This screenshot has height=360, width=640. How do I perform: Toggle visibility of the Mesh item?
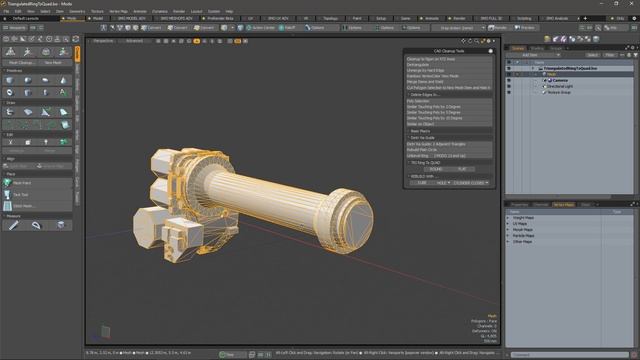[x=509, y=74]
